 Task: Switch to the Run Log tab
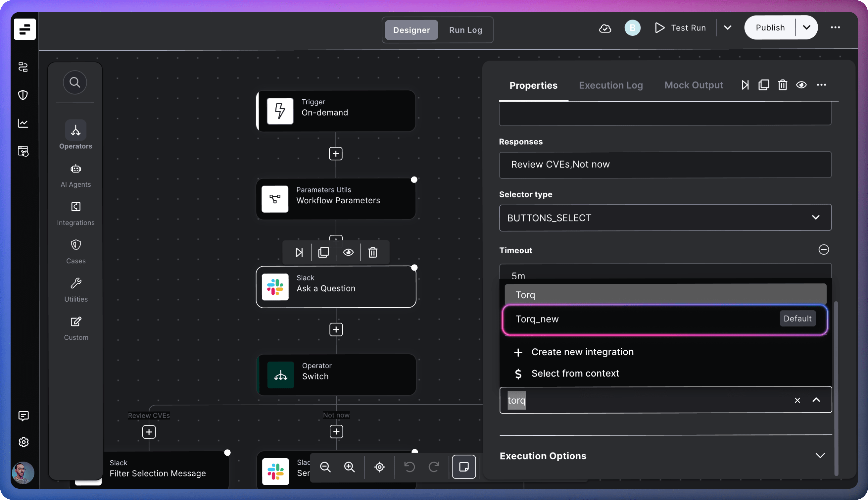click(x=465, y=30)
